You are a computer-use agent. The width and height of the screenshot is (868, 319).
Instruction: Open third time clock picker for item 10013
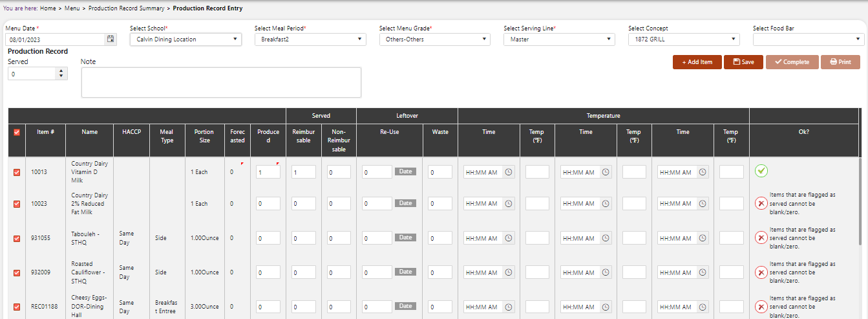click(x=703, y=172)
